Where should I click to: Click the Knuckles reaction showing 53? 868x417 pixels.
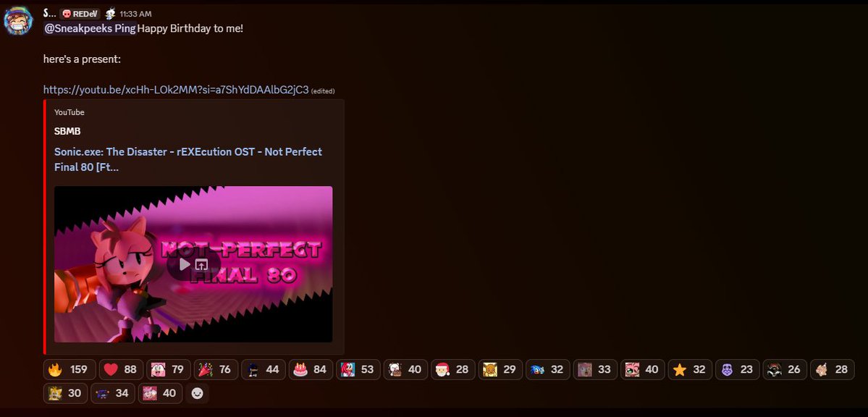(358, 369)
